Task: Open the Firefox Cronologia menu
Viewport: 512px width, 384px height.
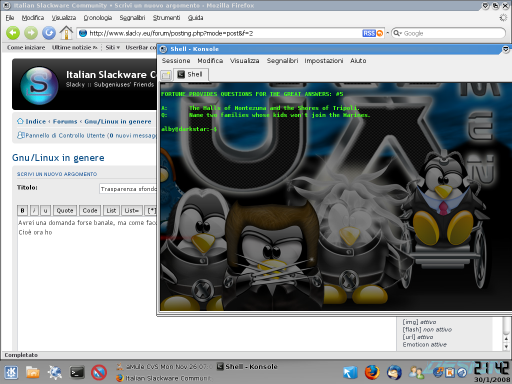Action: tap(98, 18)
